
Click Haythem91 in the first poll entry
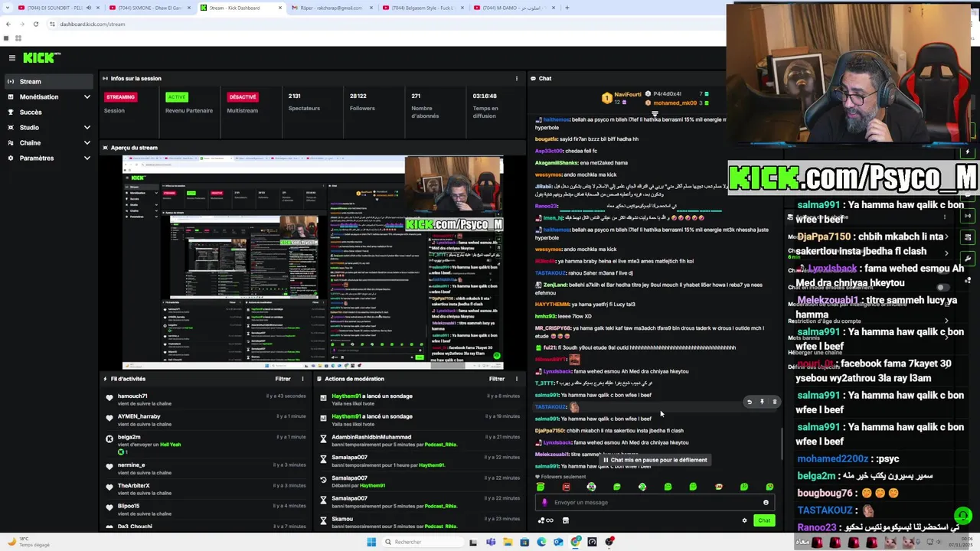[346, 396]
